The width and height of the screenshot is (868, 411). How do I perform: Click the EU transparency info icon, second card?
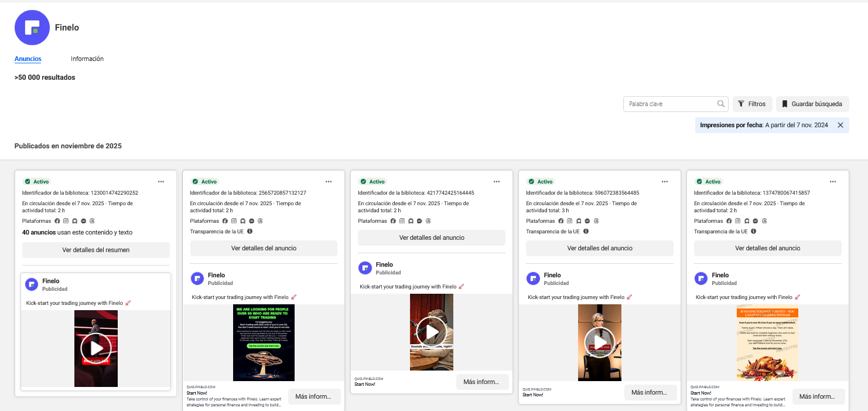250,232
